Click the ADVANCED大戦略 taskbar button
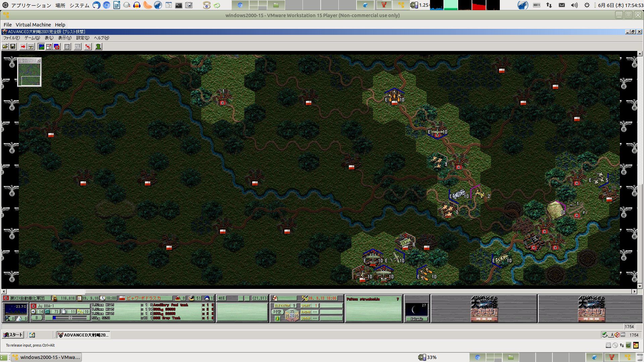 (x=83, y=335)
